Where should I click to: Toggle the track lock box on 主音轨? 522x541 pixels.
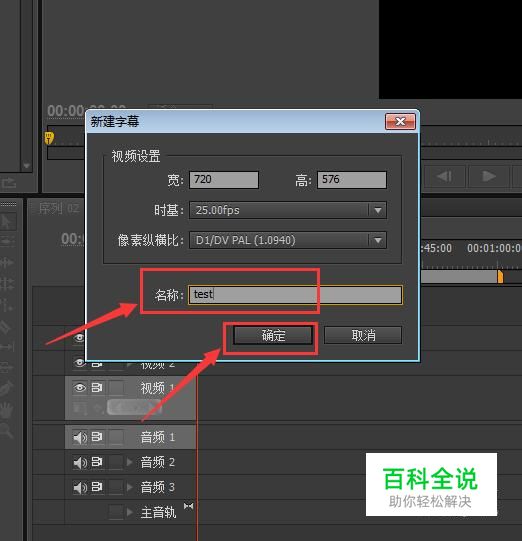coord(116,512)
